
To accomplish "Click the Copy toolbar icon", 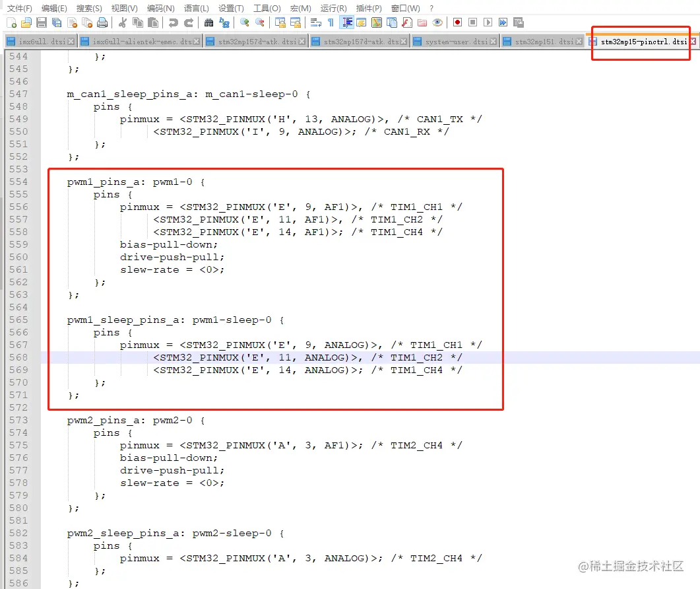I will pyautogui.click(x=138, y=22).
